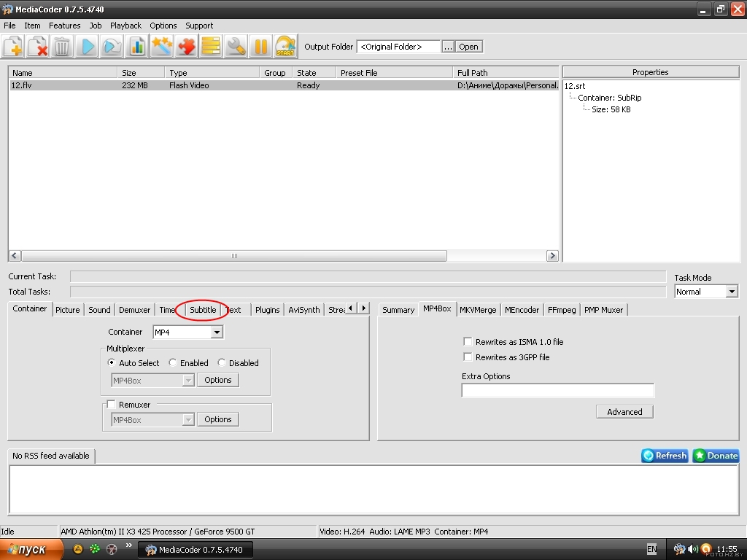Open the Playback menu
Viewport: 747px width, 560px height.
coord(125,26)
